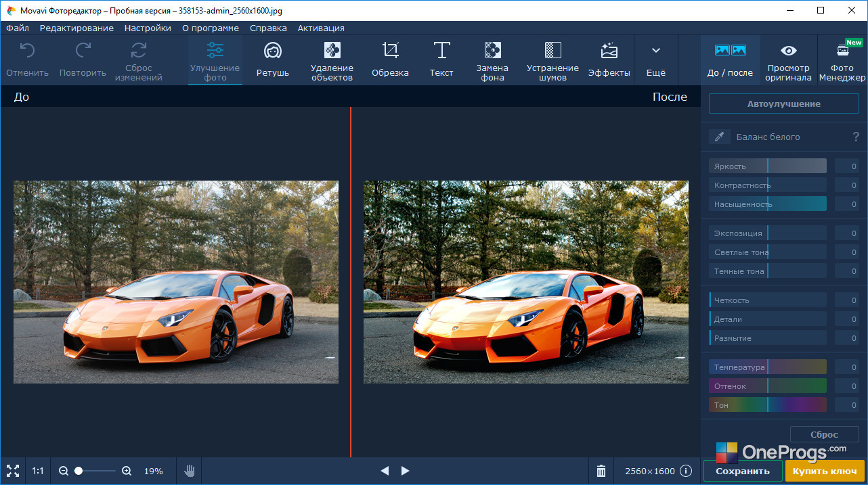Click the Тон slider

point(768,405)
